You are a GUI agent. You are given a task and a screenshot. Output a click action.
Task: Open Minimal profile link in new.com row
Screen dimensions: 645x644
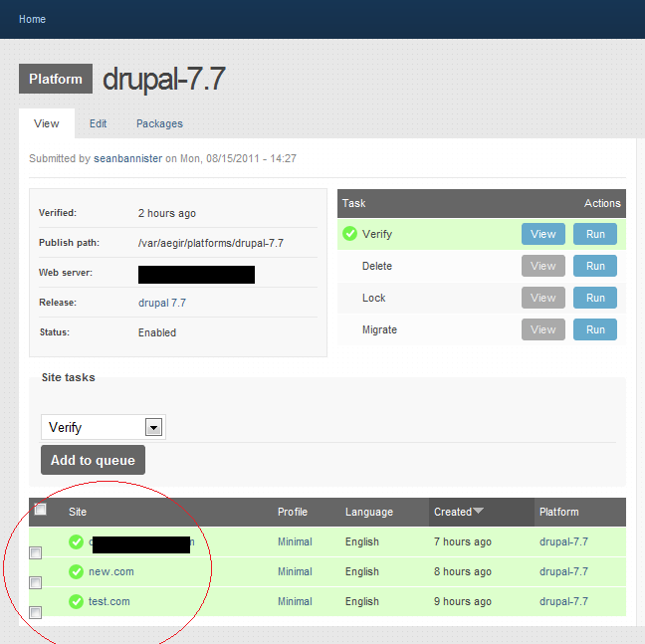tap(295, 571)
